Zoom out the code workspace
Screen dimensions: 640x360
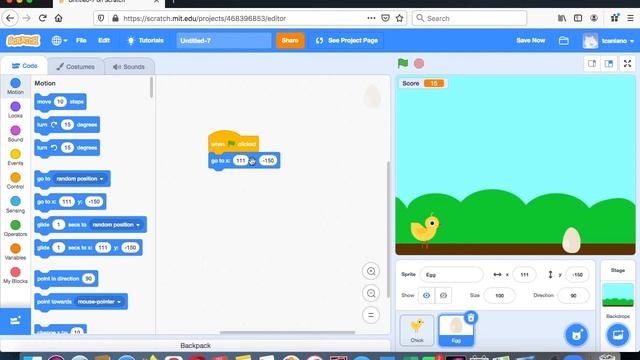click(x=371, y=293)
